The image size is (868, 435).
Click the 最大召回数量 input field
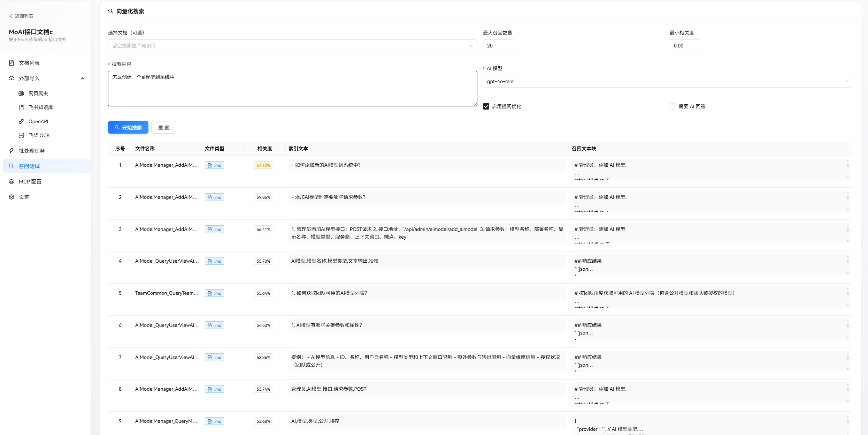coord(498,46)
